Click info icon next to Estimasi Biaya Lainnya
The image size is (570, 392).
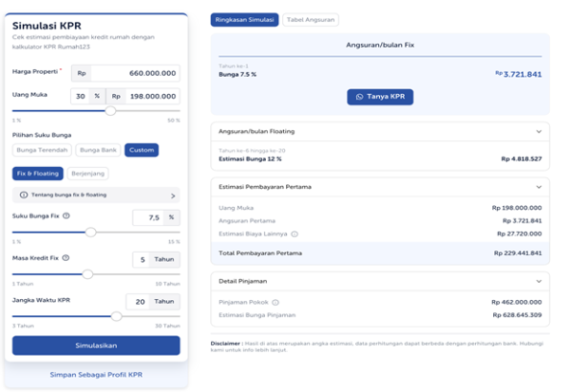point(294,233)
